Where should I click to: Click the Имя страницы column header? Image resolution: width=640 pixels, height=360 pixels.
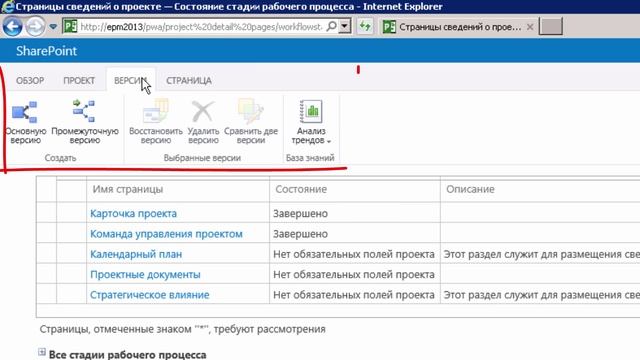click(127, 189)
